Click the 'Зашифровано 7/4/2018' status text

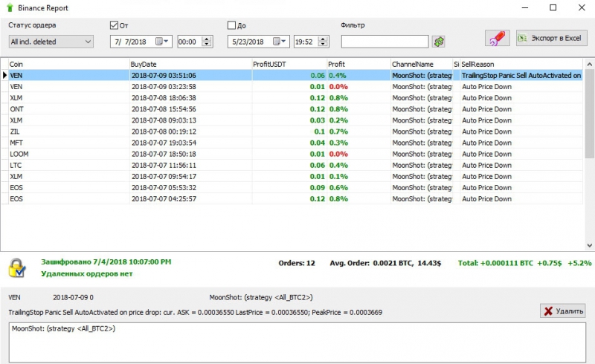click(x=106, y=261)
